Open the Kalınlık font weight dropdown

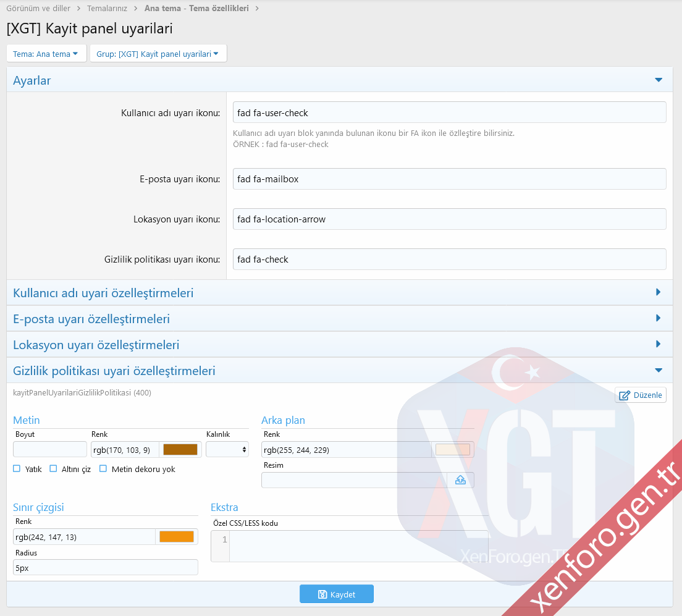pos(227,450)
